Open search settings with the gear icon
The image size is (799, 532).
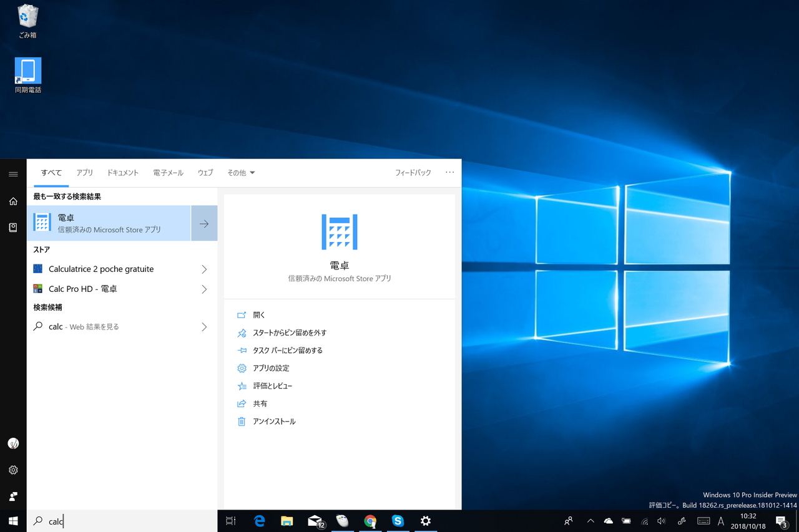pos(13,470)
